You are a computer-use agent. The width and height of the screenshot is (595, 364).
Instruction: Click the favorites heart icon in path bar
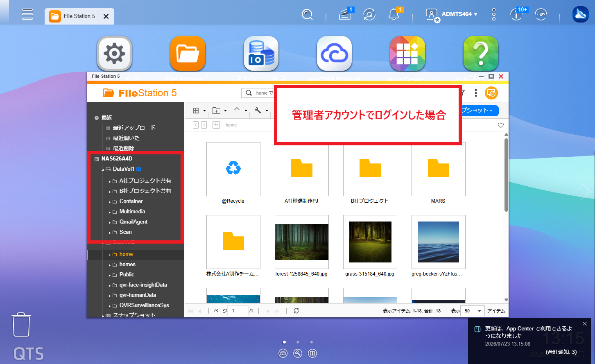pos(501,125)
